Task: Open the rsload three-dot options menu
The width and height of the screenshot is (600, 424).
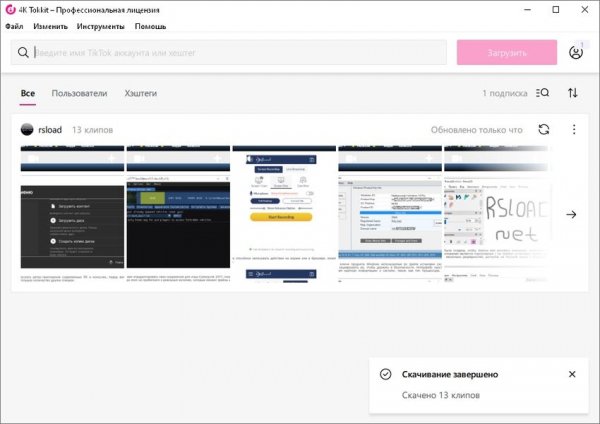Action: tap(574, 129)
